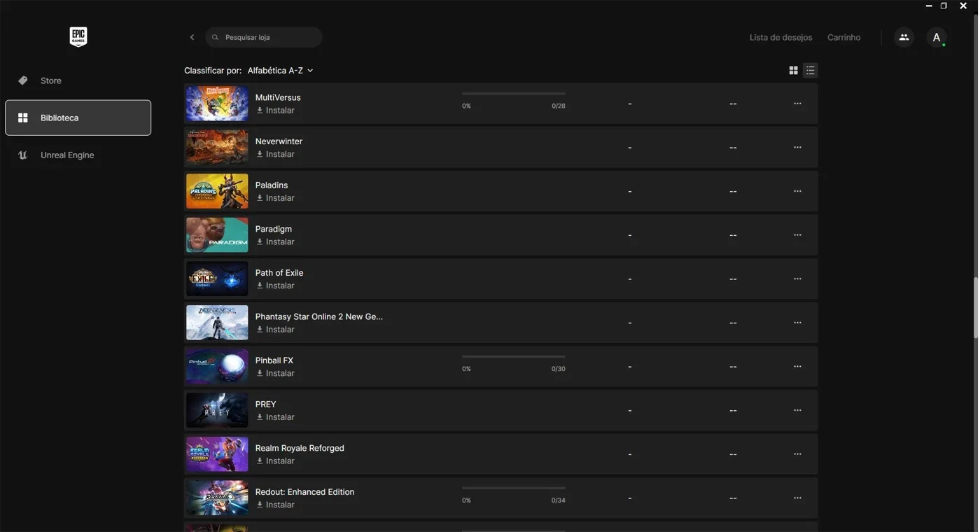Open more options for MultiVersus

pos(797,104)
